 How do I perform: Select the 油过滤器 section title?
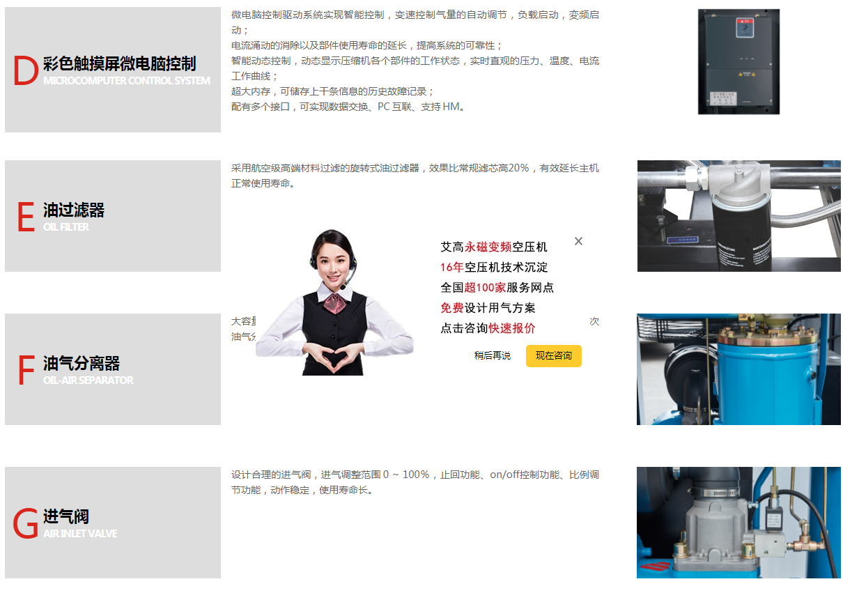tap(74, 210)
